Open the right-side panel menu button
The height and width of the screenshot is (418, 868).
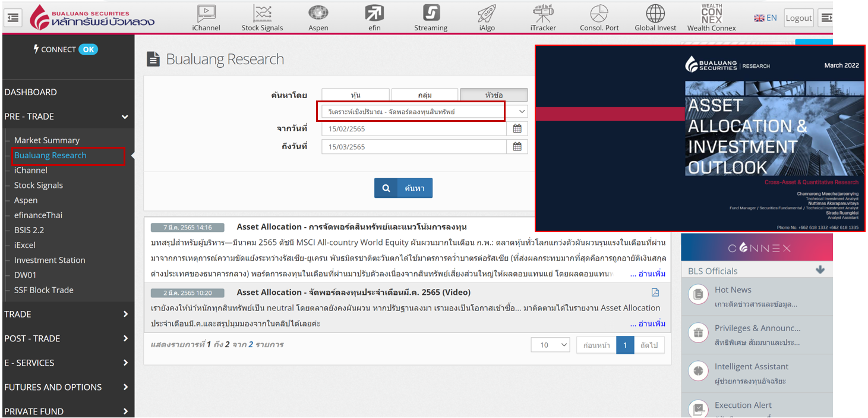826,18
